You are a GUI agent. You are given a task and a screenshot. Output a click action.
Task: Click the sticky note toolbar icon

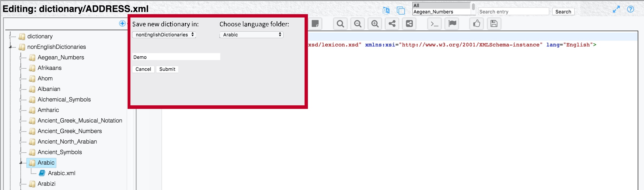tap(315, 24)
